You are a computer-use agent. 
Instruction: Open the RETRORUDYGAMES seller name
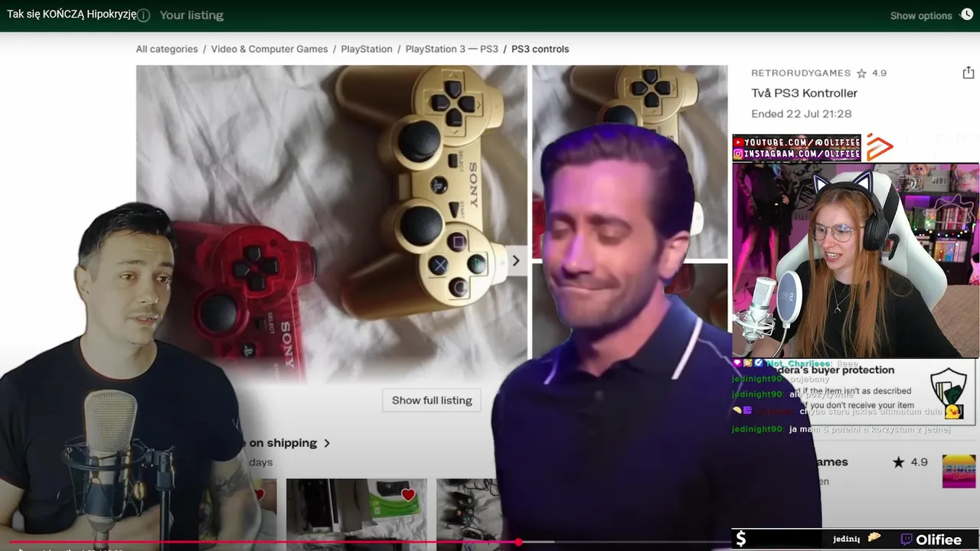801,73
